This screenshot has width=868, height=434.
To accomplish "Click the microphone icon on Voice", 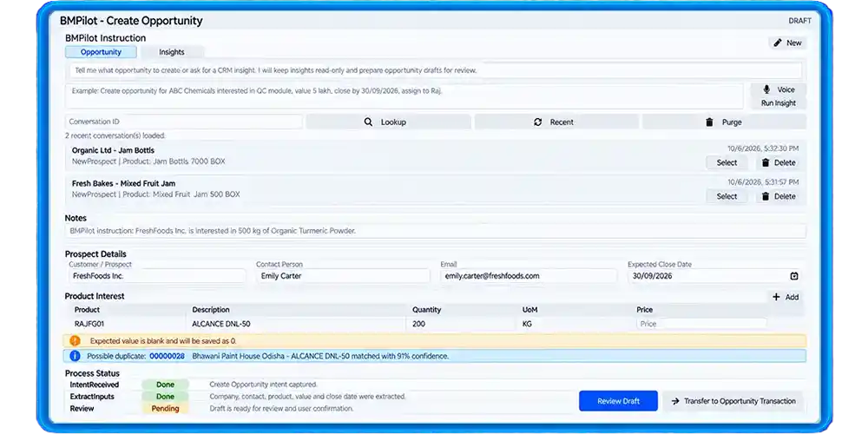I will 766,89.
